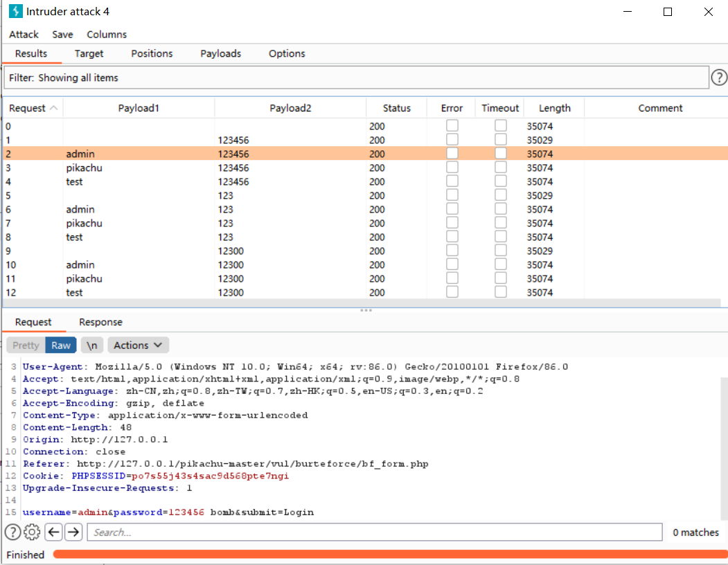Tick the Error checkbox for request 2
728x565 pixels.
click(452, 154)
